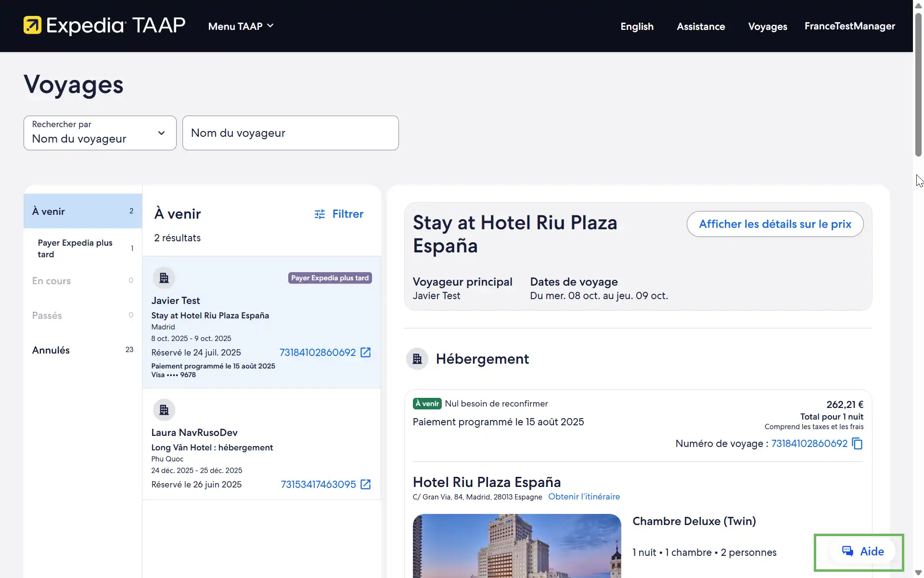This screenshot has height=578, width=924.
Task: Click the scrollbar up arrow
Action: (918, 5)
